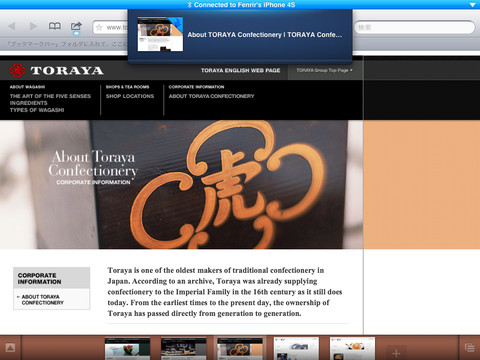Open the tab overview icon at bottom right
The image size is (480, 360).
470,348
